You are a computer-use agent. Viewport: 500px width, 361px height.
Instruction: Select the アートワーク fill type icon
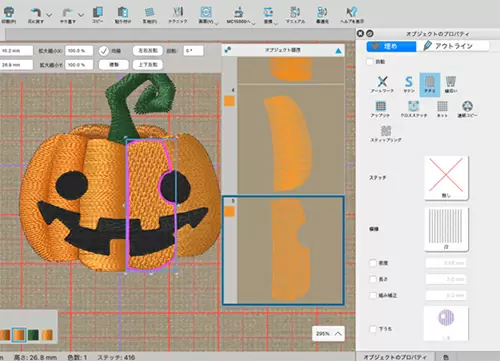pos(382,84)
